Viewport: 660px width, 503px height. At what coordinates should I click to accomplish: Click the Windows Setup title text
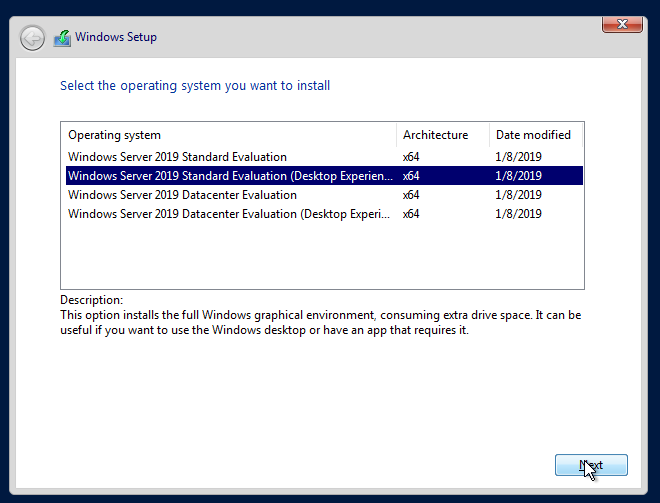(116, 37)
